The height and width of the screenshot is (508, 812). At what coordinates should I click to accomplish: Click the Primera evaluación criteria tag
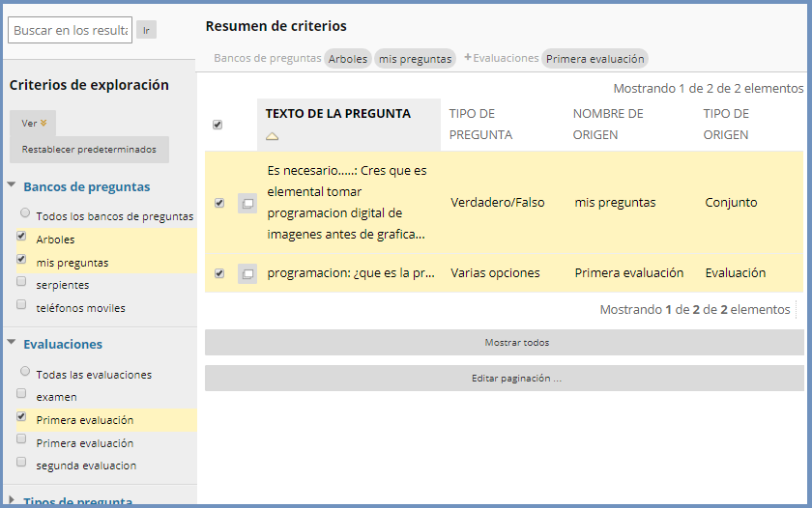(594, 59)
